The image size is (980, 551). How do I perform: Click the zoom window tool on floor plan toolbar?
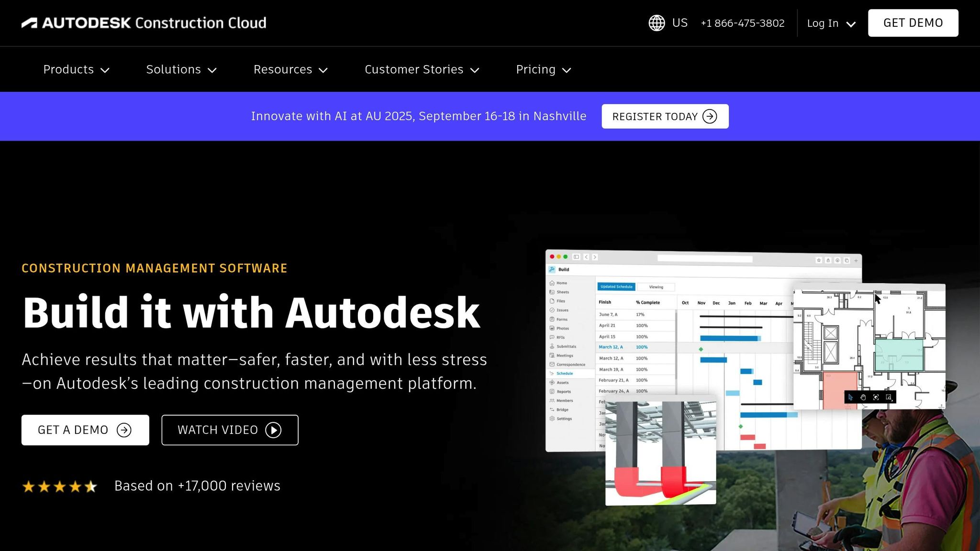click(889, 397)
